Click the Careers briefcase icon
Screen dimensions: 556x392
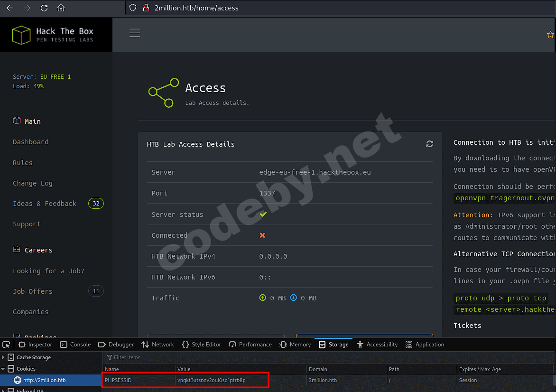17,250
